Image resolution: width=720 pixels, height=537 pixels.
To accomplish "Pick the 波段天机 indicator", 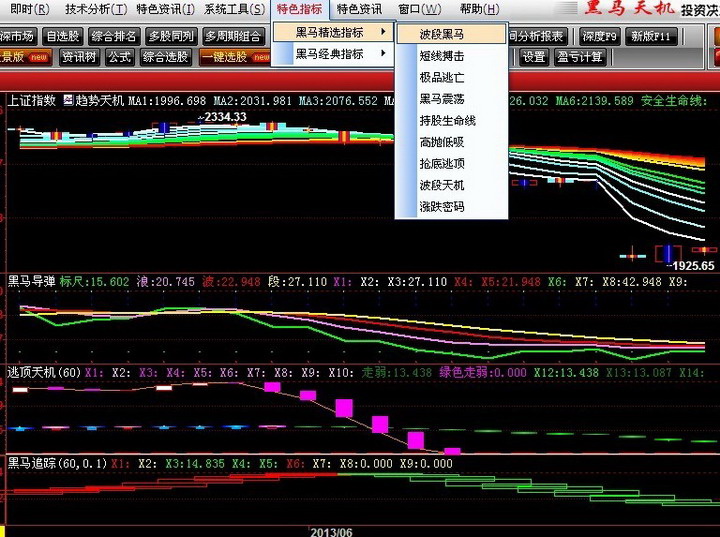I will (452, 185).
